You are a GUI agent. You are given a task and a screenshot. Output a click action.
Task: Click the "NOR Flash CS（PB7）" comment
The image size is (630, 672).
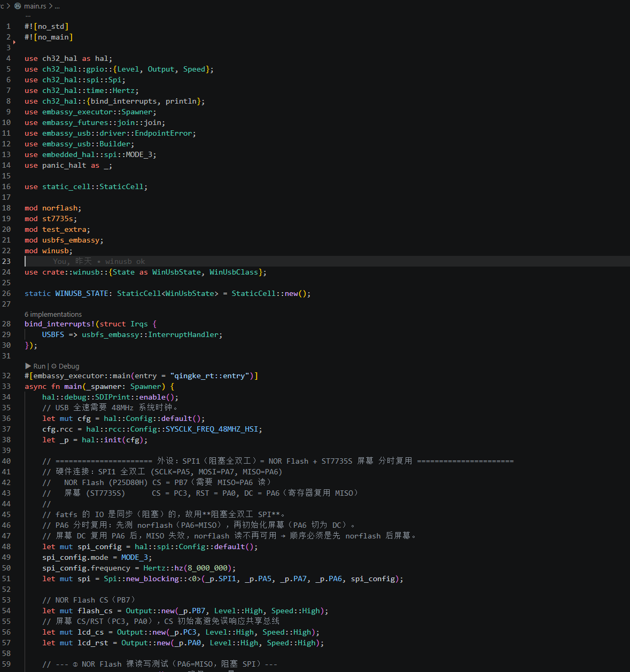pyautogui.click(x=89, y=600)
